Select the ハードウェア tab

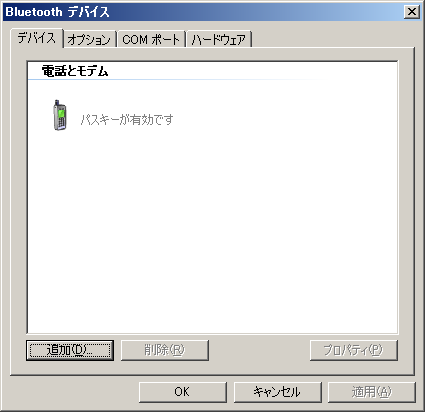pos(219,40)
